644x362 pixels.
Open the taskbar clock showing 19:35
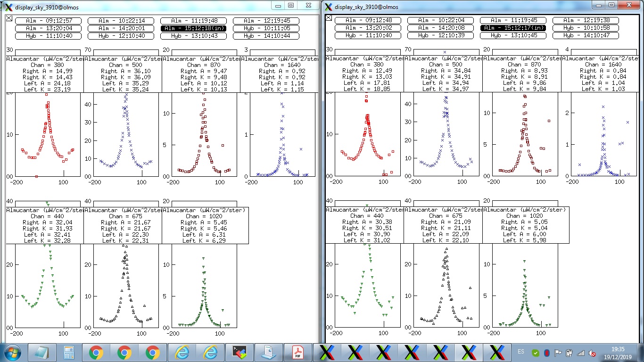tap(618, 352)
